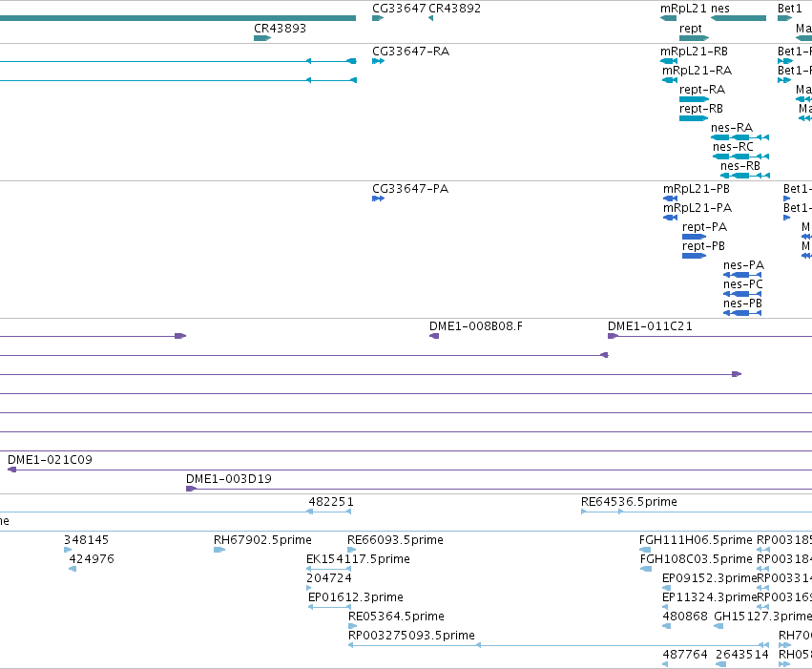Click the 480868 feature label
The height and width of the screenshot is (669, 812).
coord(685,617)
